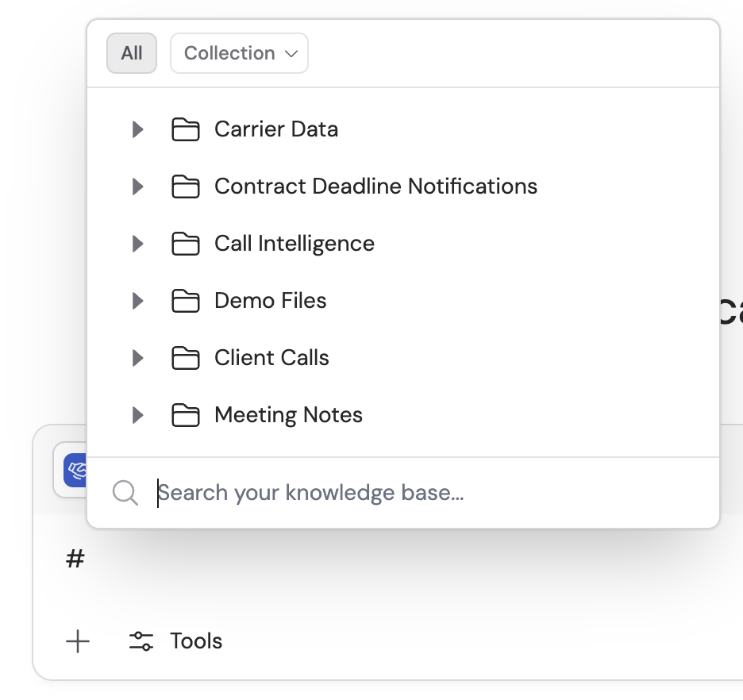The width and height of the screenshot is (743, 700).
Task: Select the Client Calls folder icon
Action: coord(186,358)
